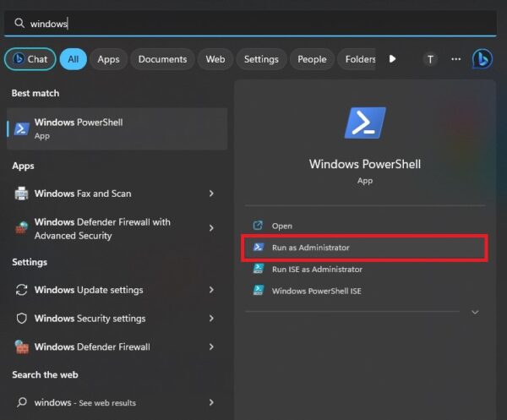
Task: Click the Windows Update settings sync icon
Action: [22, 290]
